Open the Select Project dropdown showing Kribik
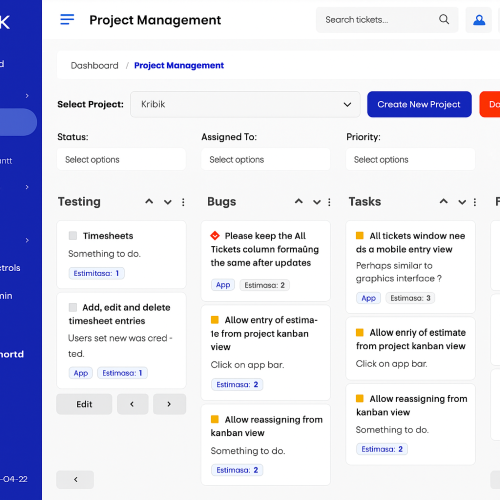 (245, 104)
